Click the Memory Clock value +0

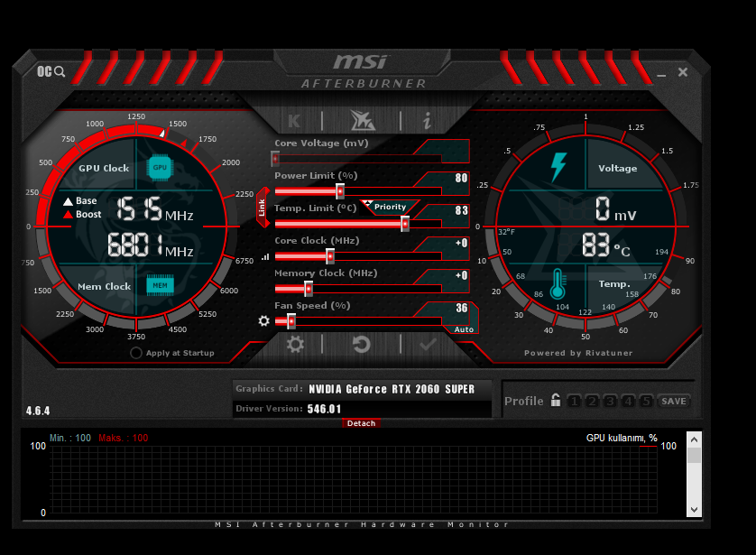[x=461, y=275]
